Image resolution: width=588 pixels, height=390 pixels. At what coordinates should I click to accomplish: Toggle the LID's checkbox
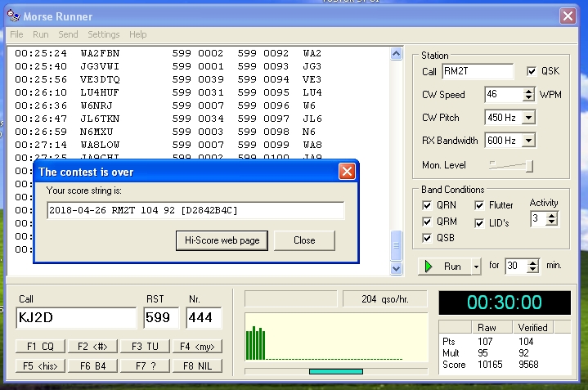(479, 222)
